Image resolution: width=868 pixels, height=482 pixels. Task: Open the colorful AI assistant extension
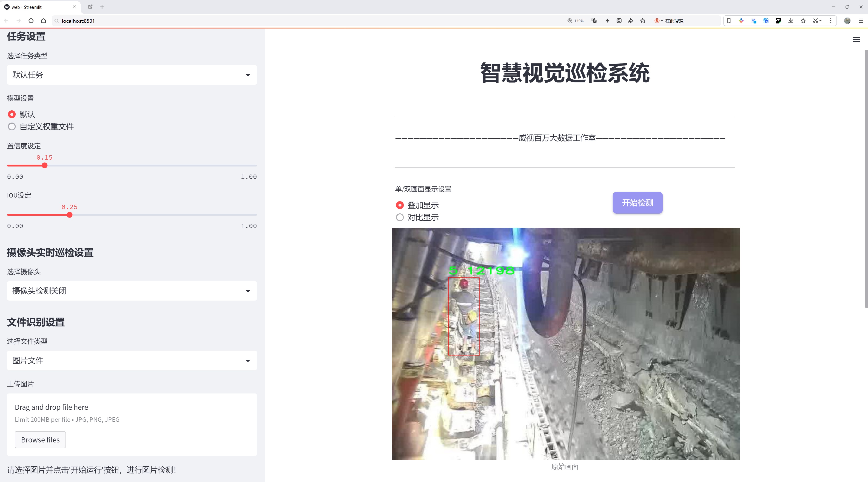click(741, 21)
